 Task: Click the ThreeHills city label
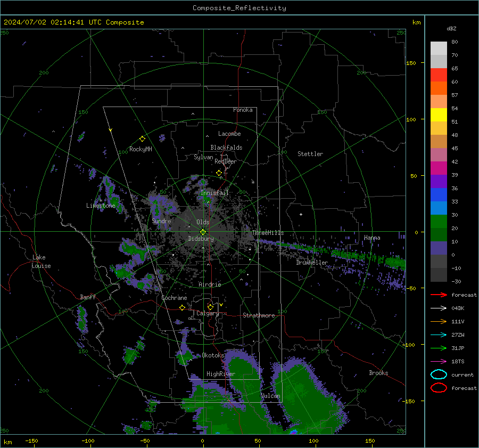268,233
